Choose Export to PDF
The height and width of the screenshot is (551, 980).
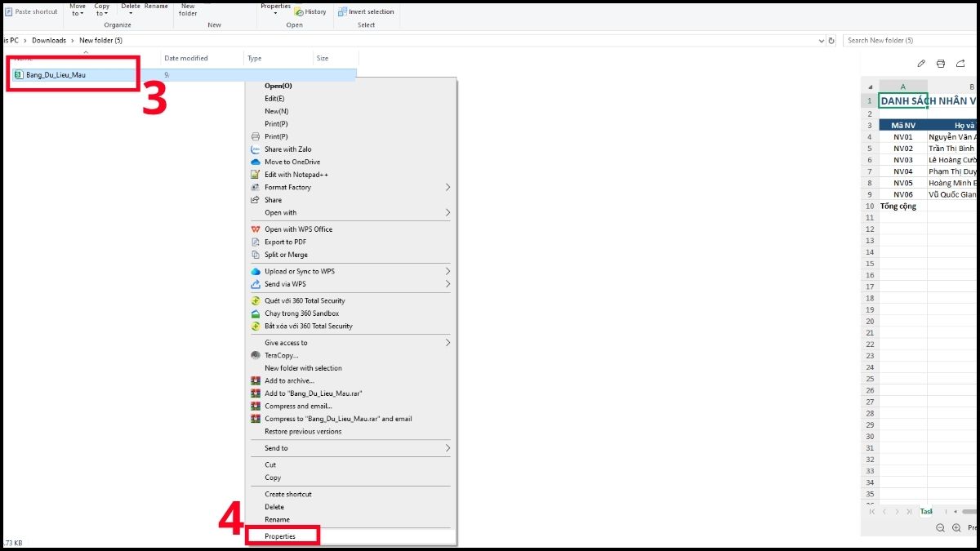351,242
